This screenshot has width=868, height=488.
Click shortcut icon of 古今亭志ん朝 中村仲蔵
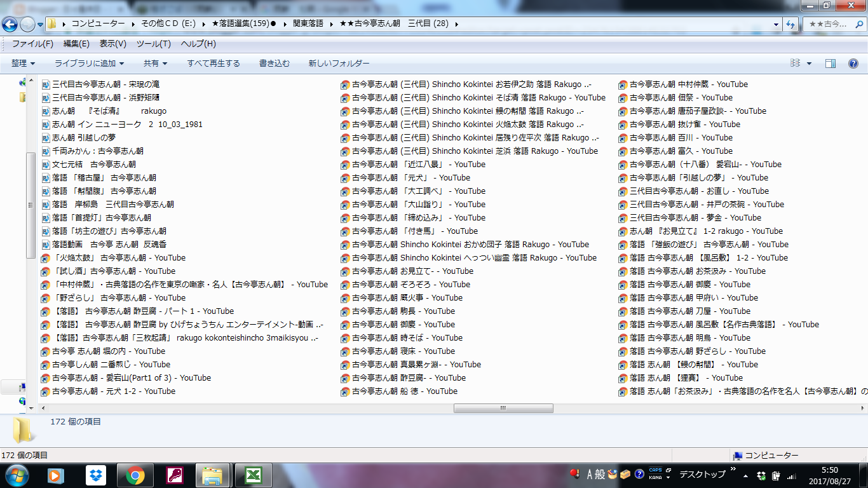[623, 85]
